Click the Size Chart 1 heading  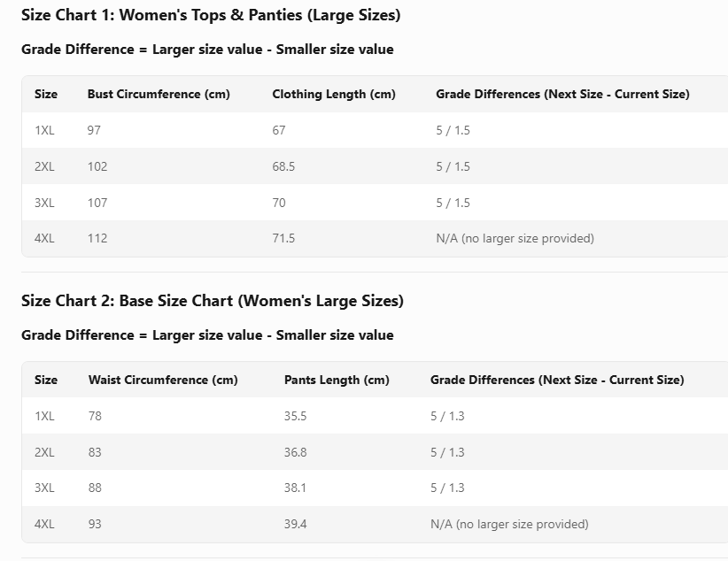pyautogui.click(x=211, y=15)
